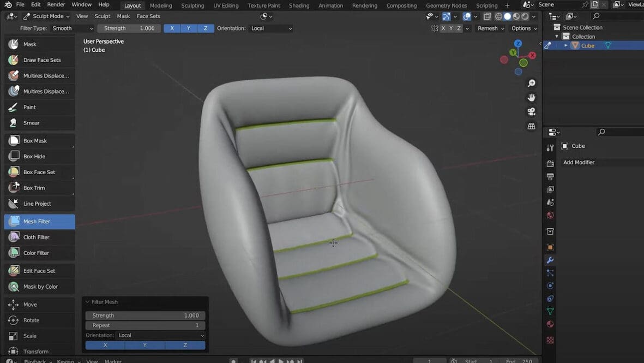Open the Render menu
The image size is (644, 363).
point(56,4)
